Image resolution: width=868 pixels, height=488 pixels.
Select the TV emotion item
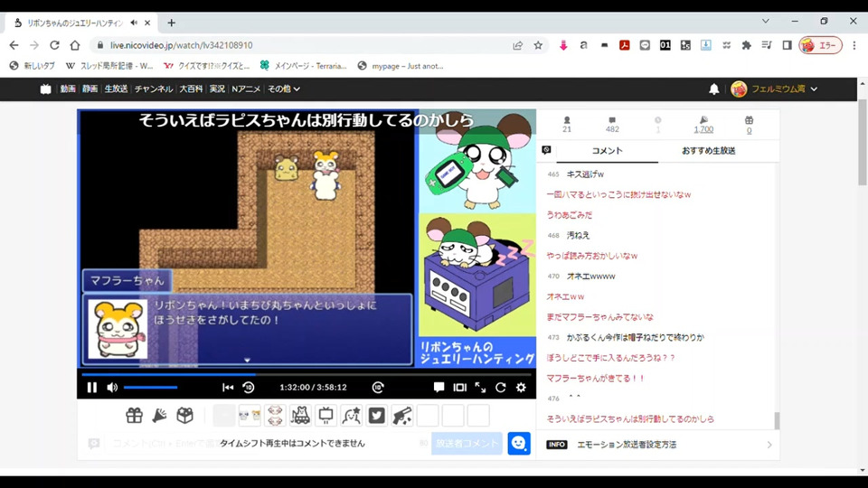(x=326, y=415)
